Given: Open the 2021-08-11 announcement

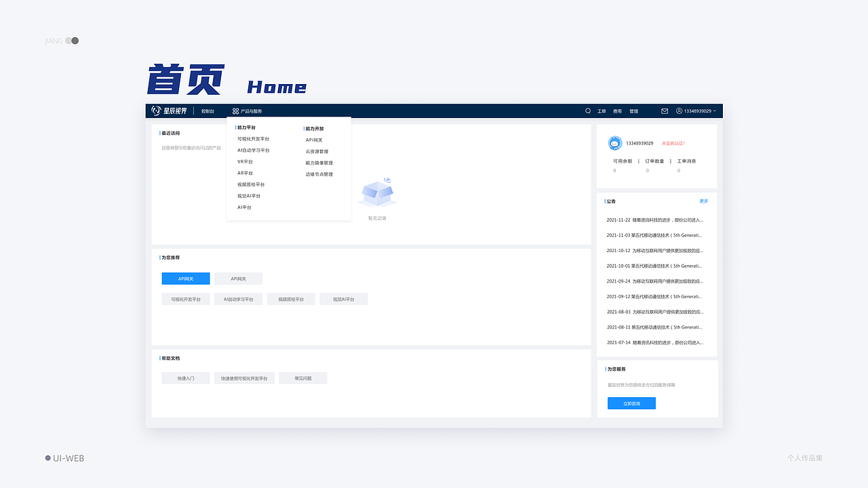Looking at the screenshot, I should 654,327.
